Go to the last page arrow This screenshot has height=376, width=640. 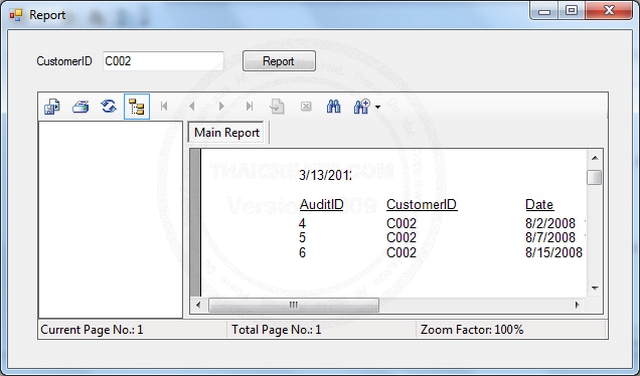[x=249, y=107]
